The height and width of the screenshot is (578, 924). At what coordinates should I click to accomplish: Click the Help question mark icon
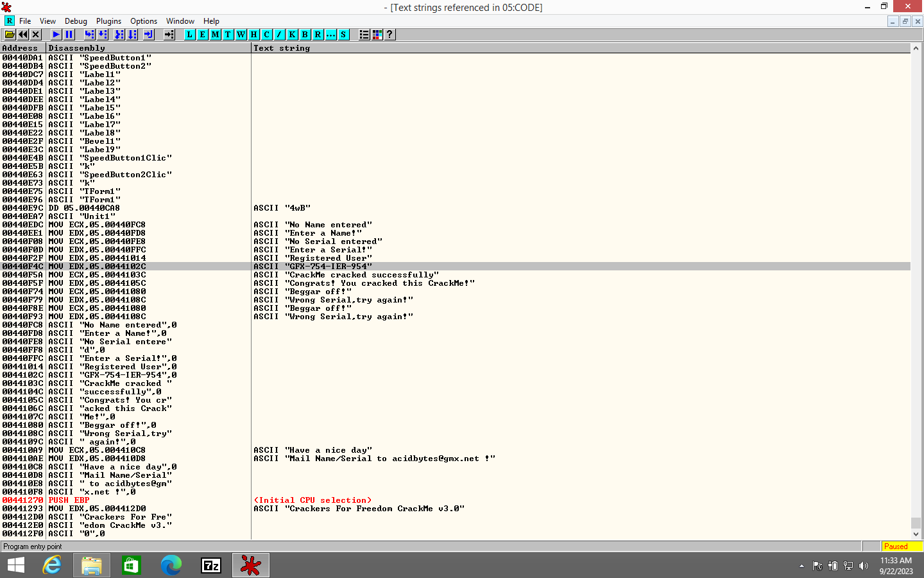pyautogui.click(x=389, y=35)
